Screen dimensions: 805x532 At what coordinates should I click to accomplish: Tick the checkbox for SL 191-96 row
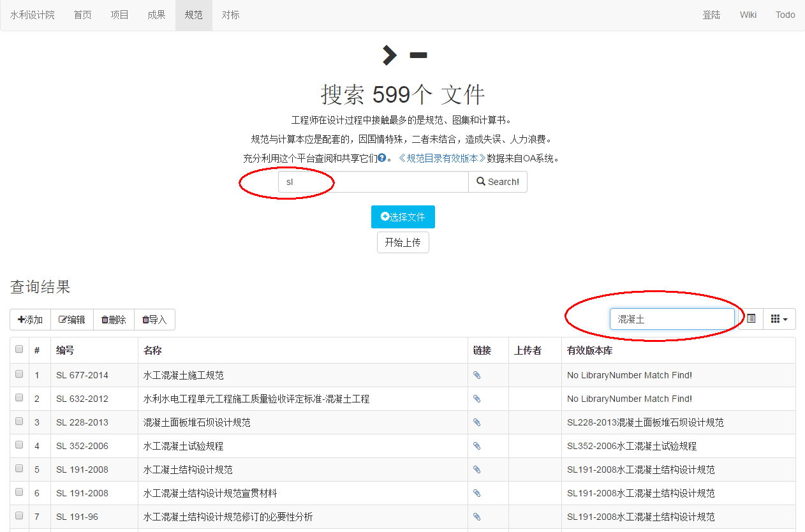[x=19, y=516]
